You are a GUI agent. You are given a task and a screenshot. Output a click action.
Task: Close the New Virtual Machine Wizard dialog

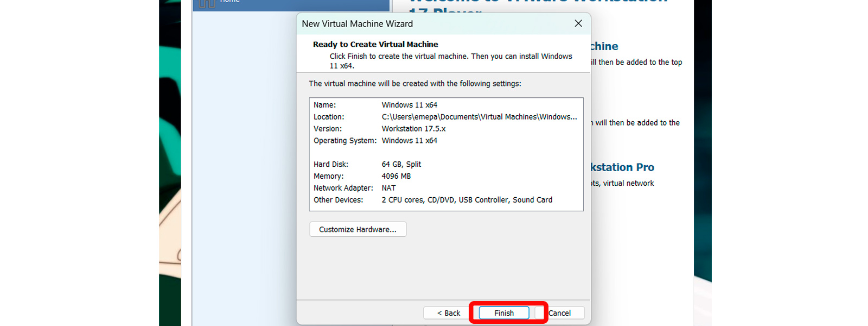click(578, 23)
